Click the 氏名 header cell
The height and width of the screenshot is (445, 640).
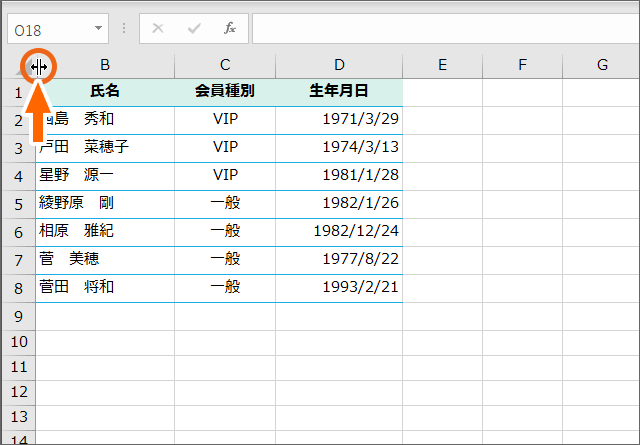105,93
